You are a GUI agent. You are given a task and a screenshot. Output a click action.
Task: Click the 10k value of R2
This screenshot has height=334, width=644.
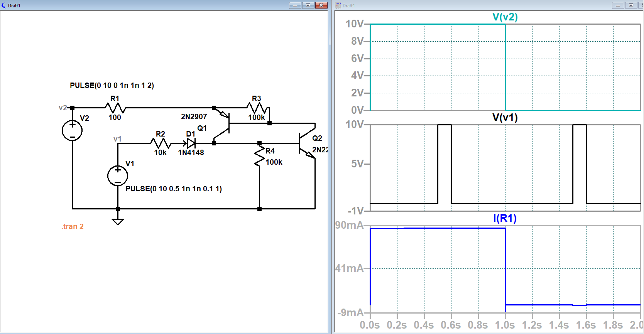click(x=161, y=152)
